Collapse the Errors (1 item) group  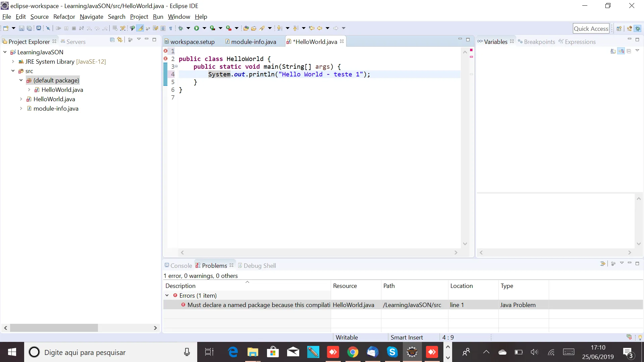pyautogui.click(x=167, y=295)
